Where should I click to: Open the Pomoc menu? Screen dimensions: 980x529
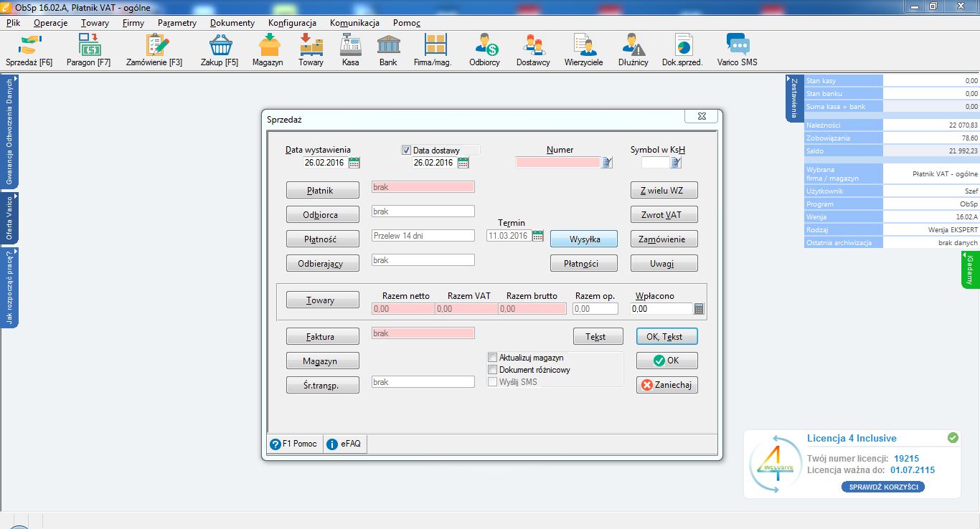point(407,23)
